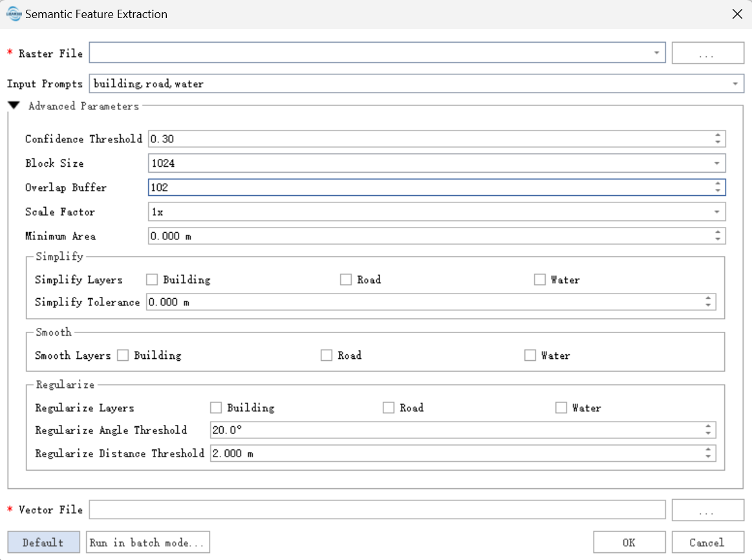Enable Building under Smooth Layers
The width and height of the screenshot is (752, 560).
point(123,355)
